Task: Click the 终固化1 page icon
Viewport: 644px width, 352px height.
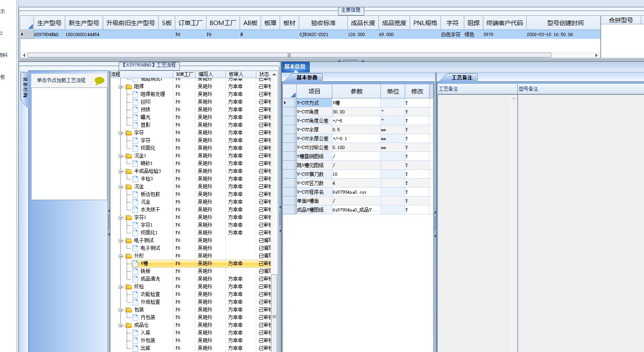Action: click(136, 233)
